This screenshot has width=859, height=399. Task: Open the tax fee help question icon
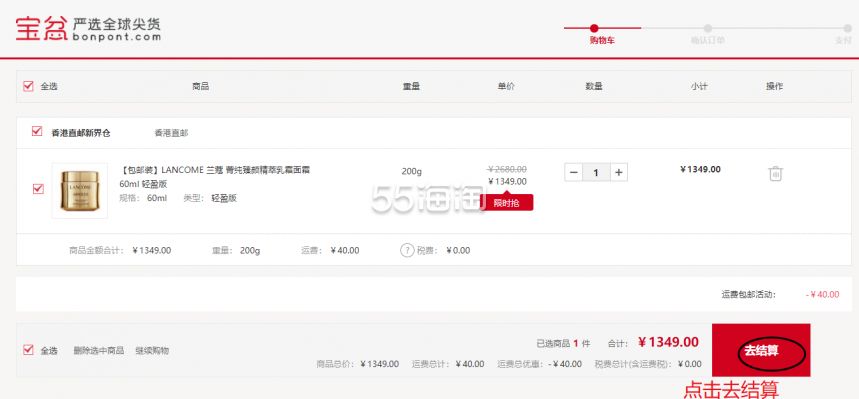click(x=406, y=250)
